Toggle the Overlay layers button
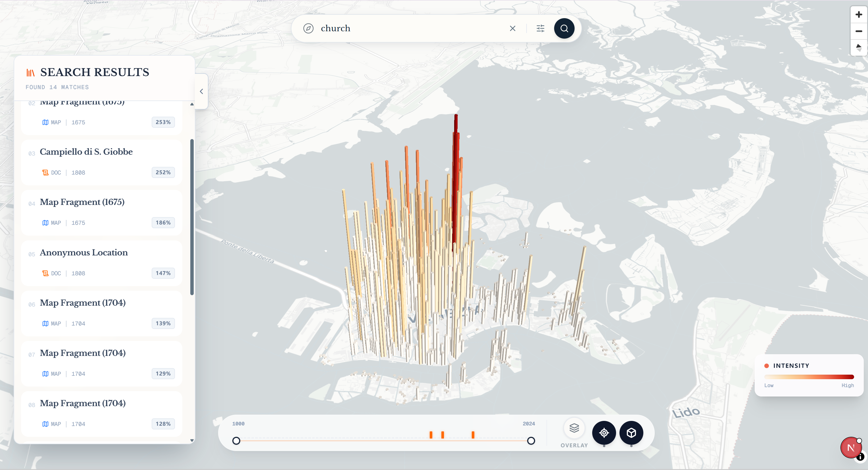This screenshot has width=868, height=470. pos(574,428)
